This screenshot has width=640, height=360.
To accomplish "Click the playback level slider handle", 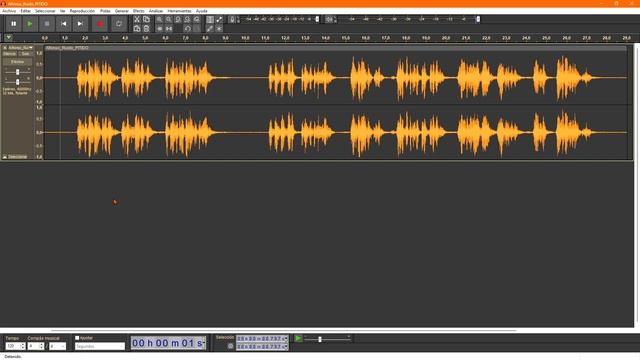I will 478,19.
